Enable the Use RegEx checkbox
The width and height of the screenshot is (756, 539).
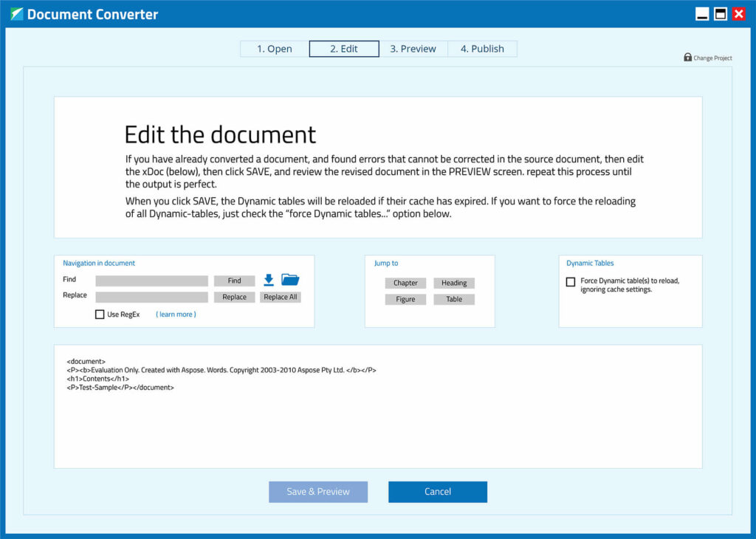point(100,314)
